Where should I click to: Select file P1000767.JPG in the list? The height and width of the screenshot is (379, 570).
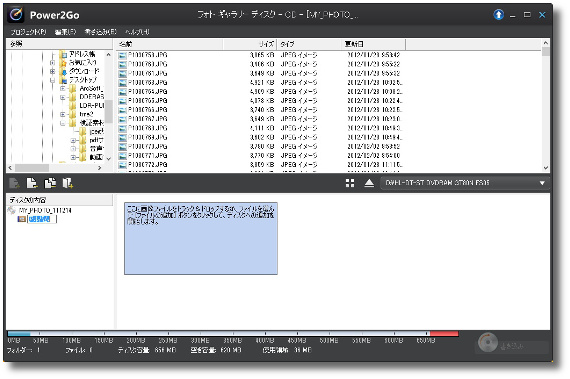coord(148,119)
